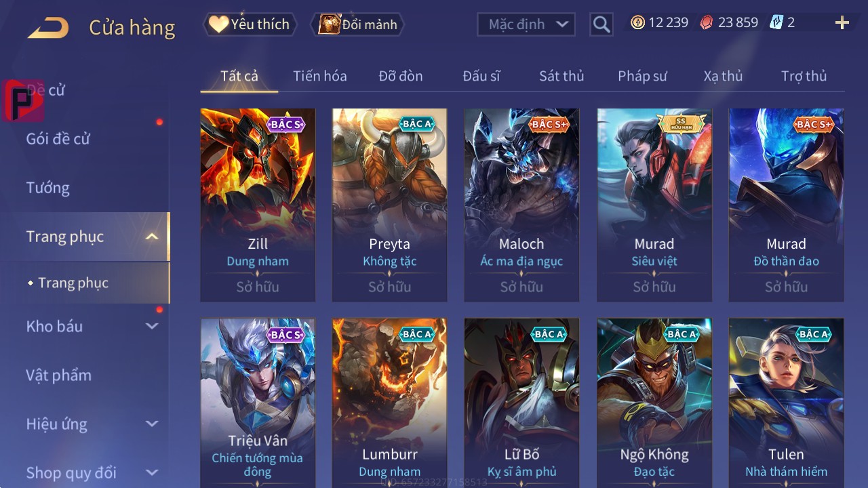Go to Tướng in sidebar
The width and height of the screenshot is (868, 488).
(48, 188)
